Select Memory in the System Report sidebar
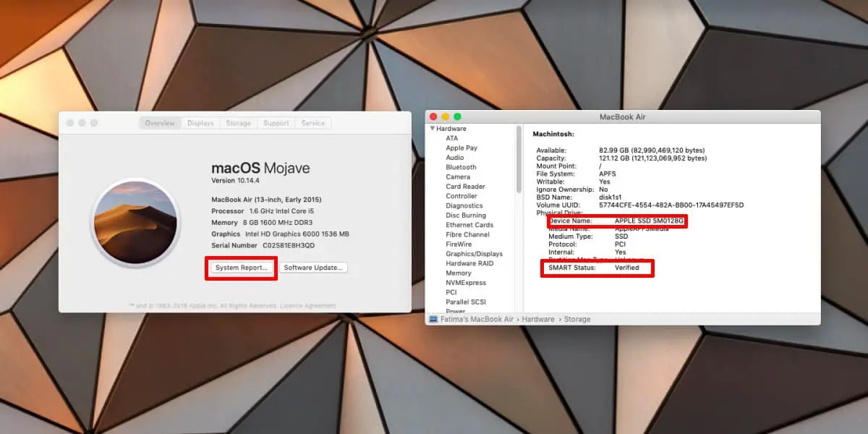This screenshot has width=868, height=434. click(459, 273)
